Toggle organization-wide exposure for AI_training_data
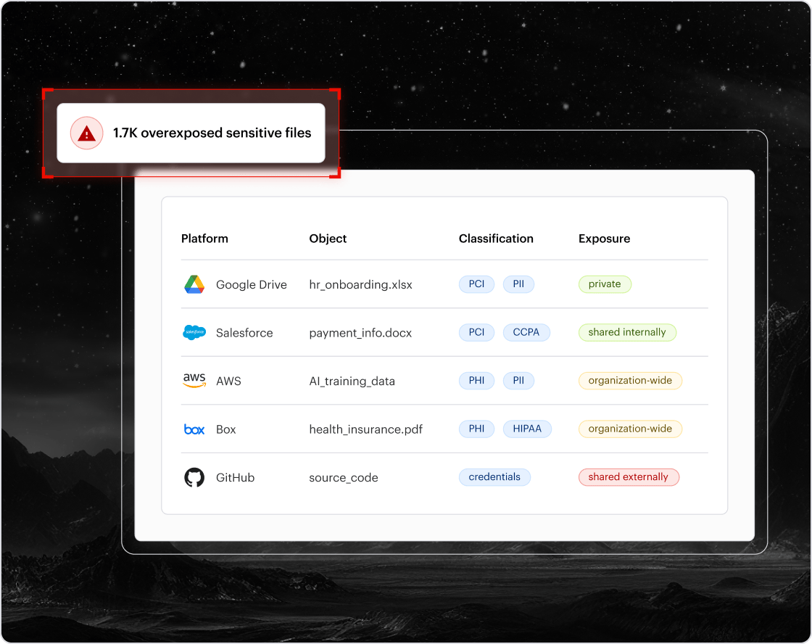The width and height of the screenshot is (812, 644). point(630,380)
